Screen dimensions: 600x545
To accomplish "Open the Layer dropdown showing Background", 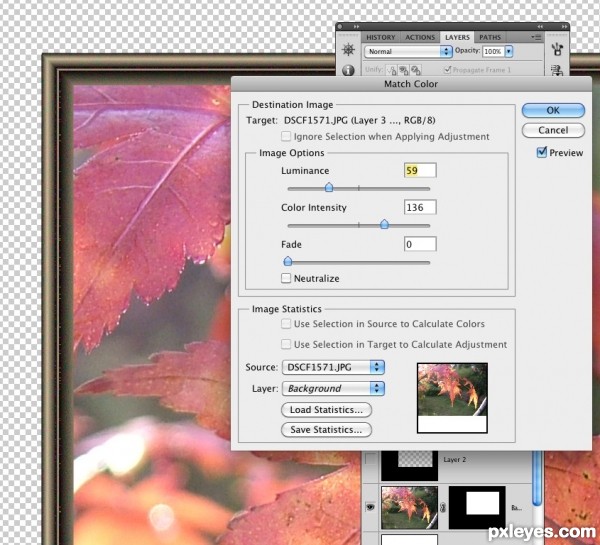I will point(333,388).
